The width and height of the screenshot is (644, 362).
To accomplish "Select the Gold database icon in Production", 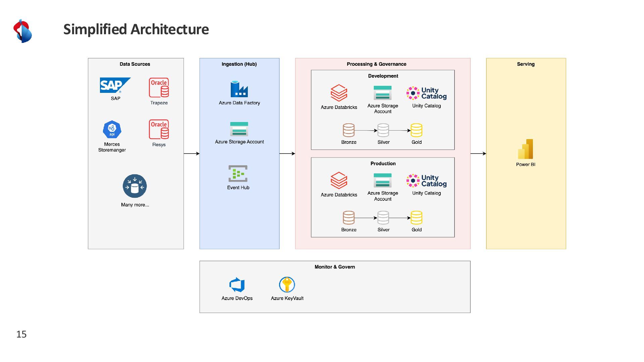I will (x=417, y=218).
